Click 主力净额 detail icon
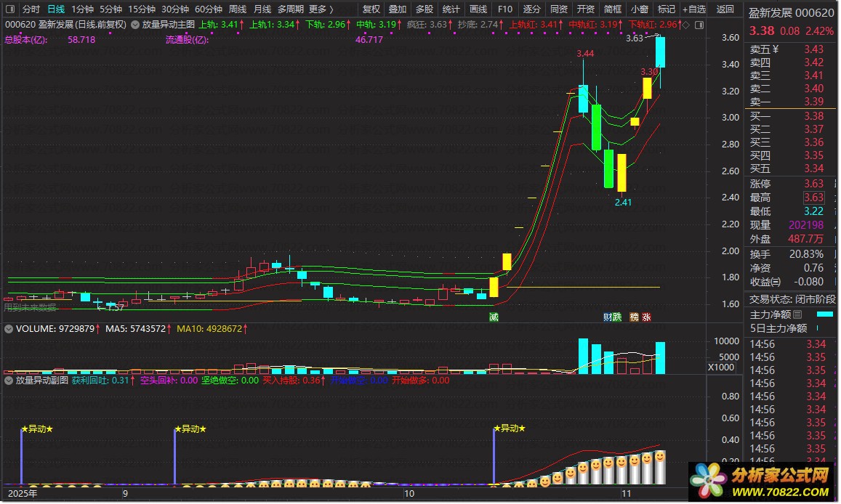 (797, 314)
